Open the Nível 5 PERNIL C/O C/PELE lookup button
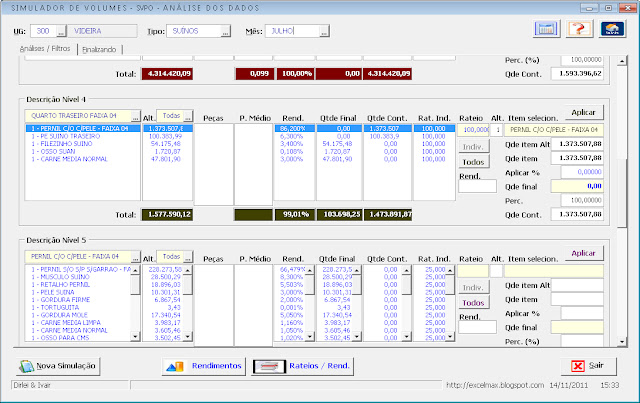This screenshot has height=403, width=640. 135,257
